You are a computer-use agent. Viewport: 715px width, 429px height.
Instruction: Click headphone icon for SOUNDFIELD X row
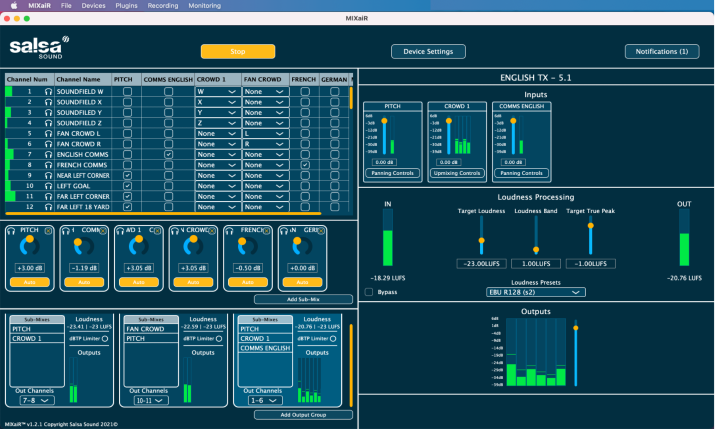(x=48, y=102)
